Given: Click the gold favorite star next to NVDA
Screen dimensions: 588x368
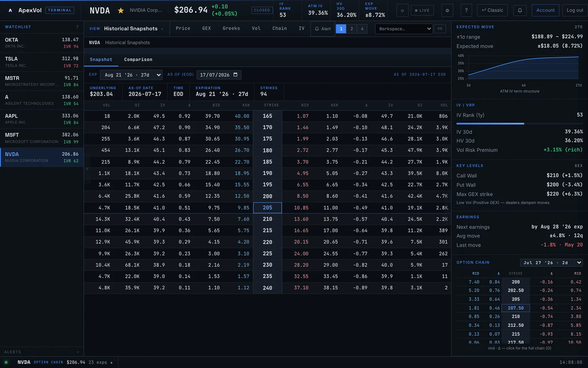Looking at the screenshot, I should 121,11.
